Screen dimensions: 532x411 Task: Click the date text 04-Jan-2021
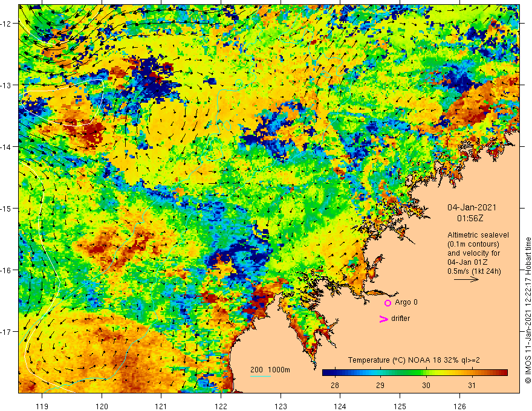coord(472,207)
